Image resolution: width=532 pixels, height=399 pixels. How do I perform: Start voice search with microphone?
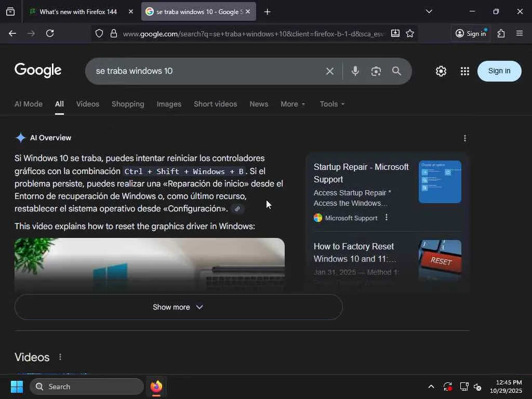(355, 71)
